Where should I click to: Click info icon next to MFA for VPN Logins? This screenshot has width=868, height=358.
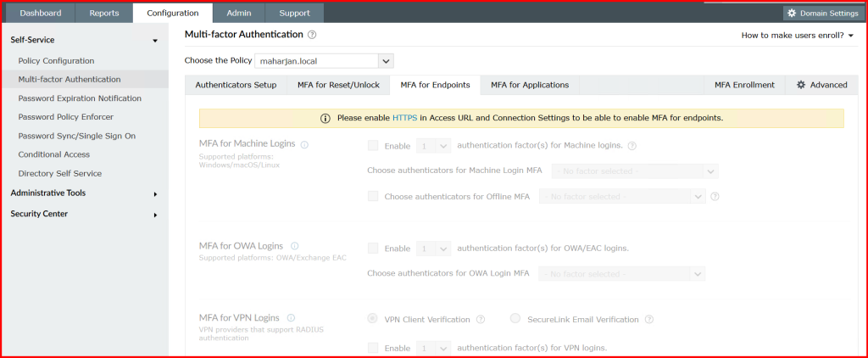coord(291,318)
